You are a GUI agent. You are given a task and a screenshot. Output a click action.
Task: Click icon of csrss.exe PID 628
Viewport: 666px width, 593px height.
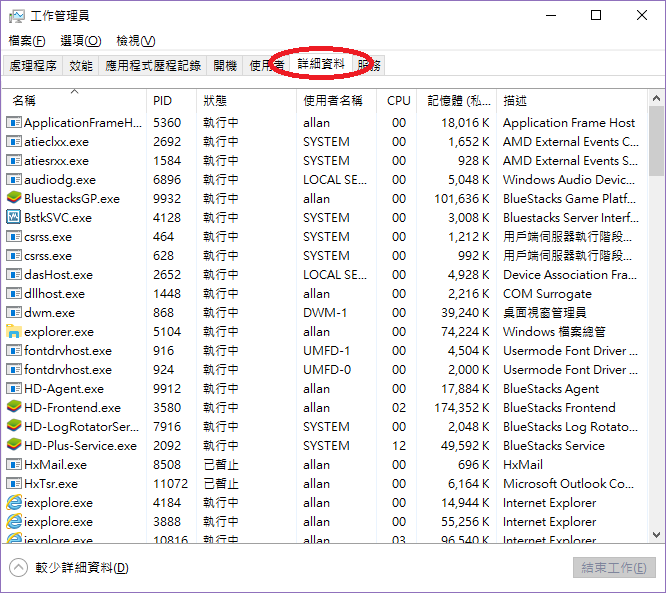coord(14,256)
